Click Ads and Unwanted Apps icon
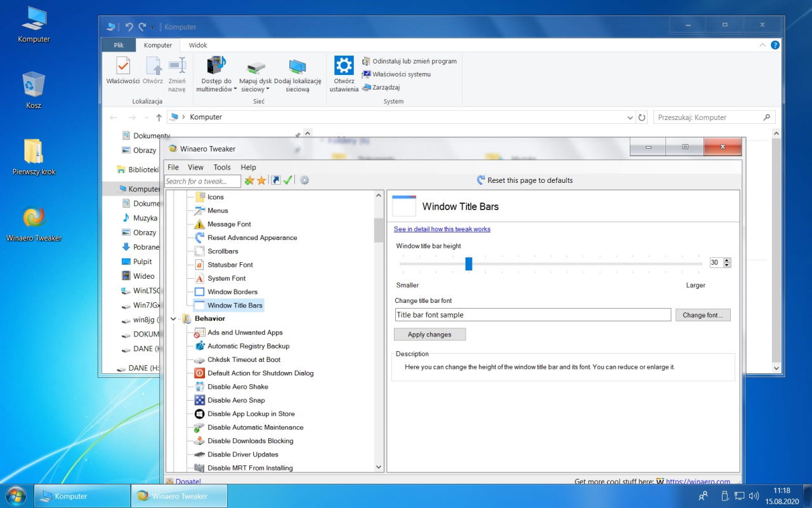This screenshot has height=508, width=812. (200, 332)
